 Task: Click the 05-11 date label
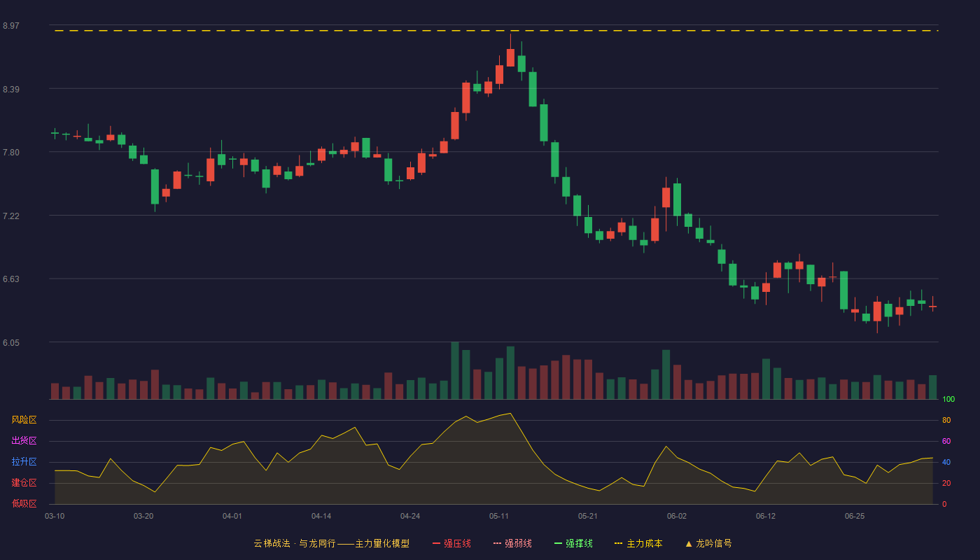499,516
